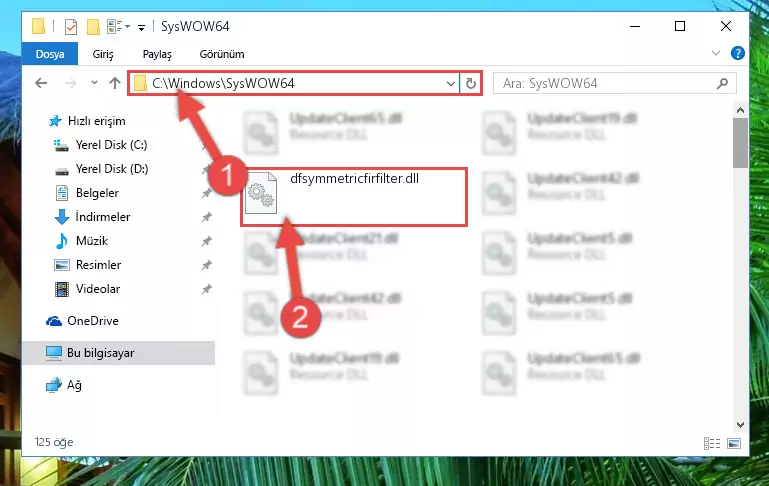Close the SysWOW64 window
The height and width of the screenshot is (486, 769).
[x=726, y=26]
